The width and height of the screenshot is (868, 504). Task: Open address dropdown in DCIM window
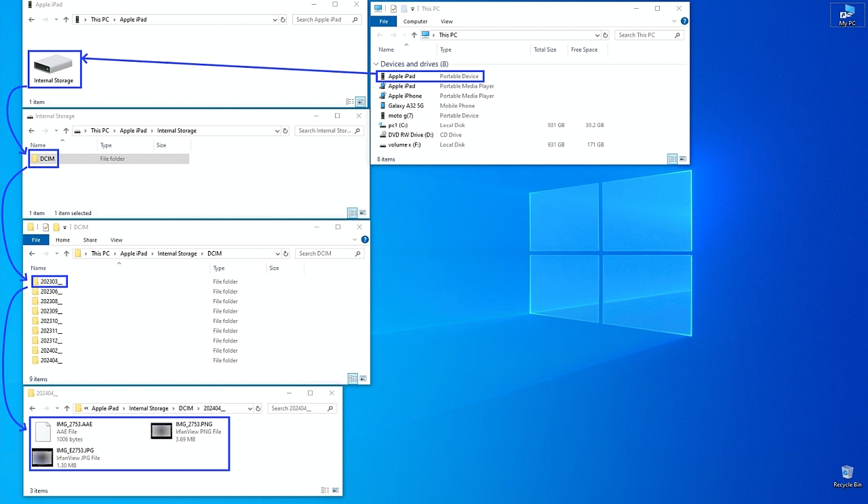[277, 254]
